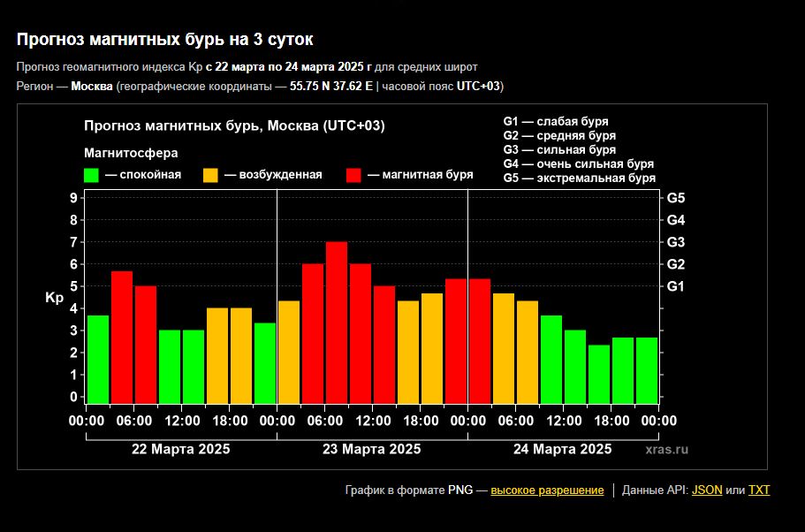
Task: Open the TXT API data link
Action: point(758,490)
